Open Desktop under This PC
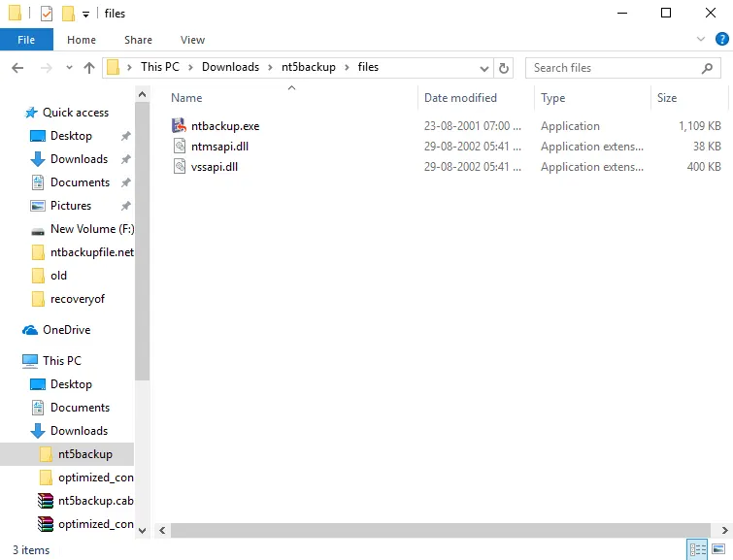The width and height of the screenshot is (733, 560). [71, 384]
